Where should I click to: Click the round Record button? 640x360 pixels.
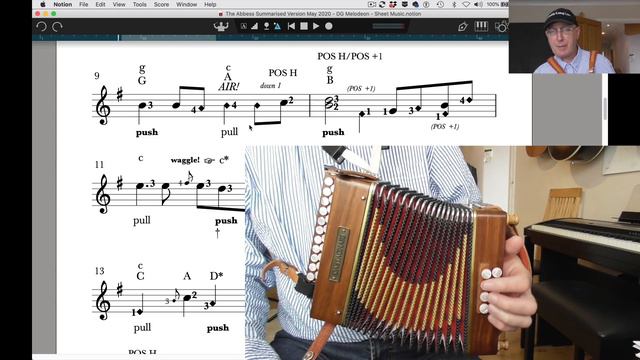coord(329,26)
